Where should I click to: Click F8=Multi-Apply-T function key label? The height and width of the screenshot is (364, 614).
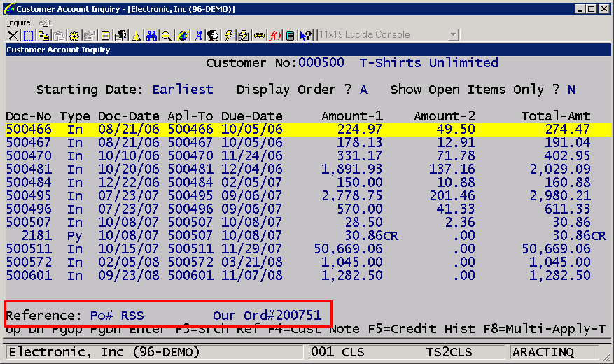point(545,329)
